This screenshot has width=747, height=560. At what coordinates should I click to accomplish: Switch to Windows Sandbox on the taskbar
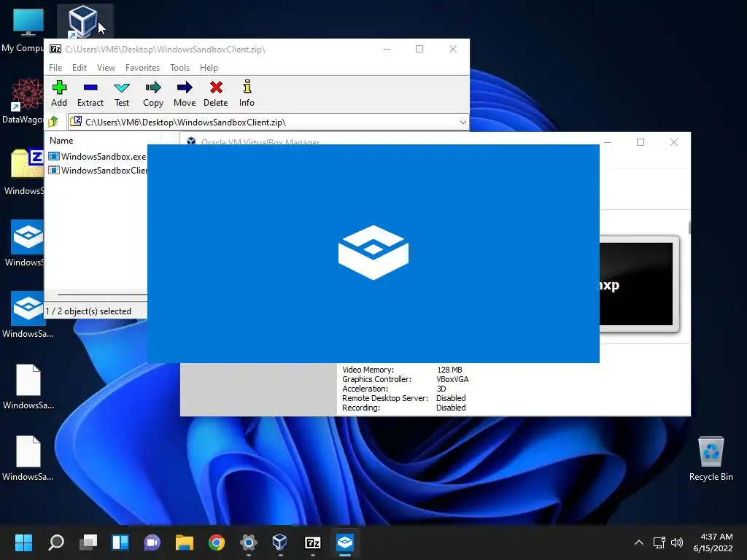pyautogui.click(x=345, y=542)
